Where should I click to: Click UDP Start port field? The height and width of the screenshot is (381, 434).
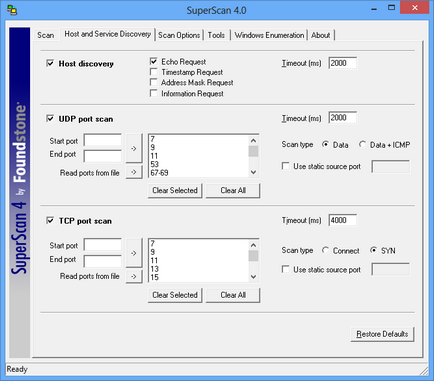(103, 140)
